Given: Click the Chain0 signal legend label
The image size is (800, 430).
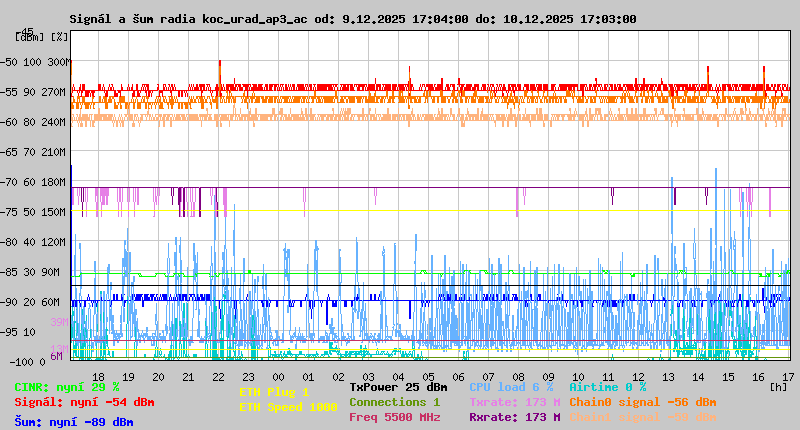Looking at the screenshot, I should pos(643,402).
